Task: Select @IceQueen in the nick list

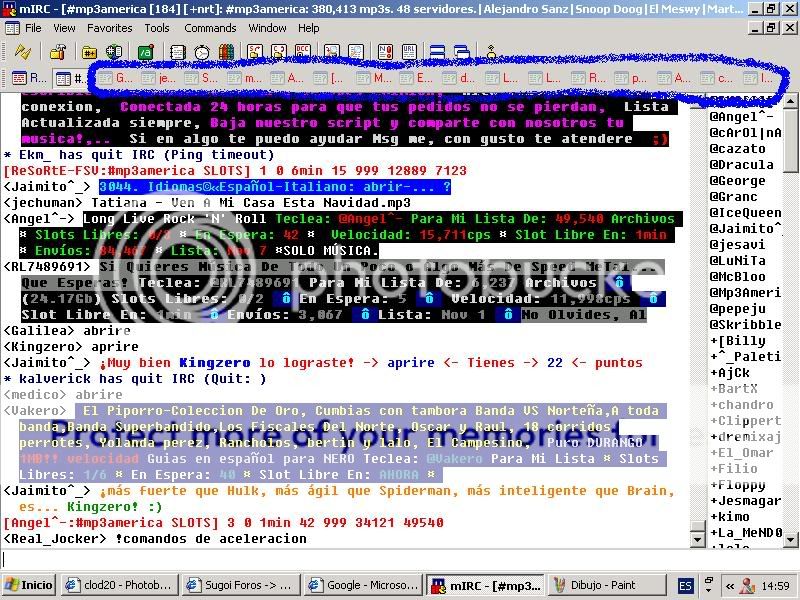Action: [745, 213]
